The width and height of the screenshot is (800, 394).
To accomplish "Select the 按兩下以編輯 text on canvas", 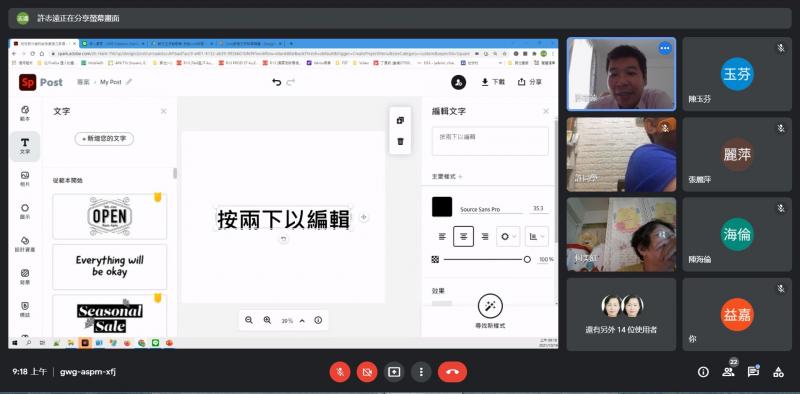I will tap(284, 219).
